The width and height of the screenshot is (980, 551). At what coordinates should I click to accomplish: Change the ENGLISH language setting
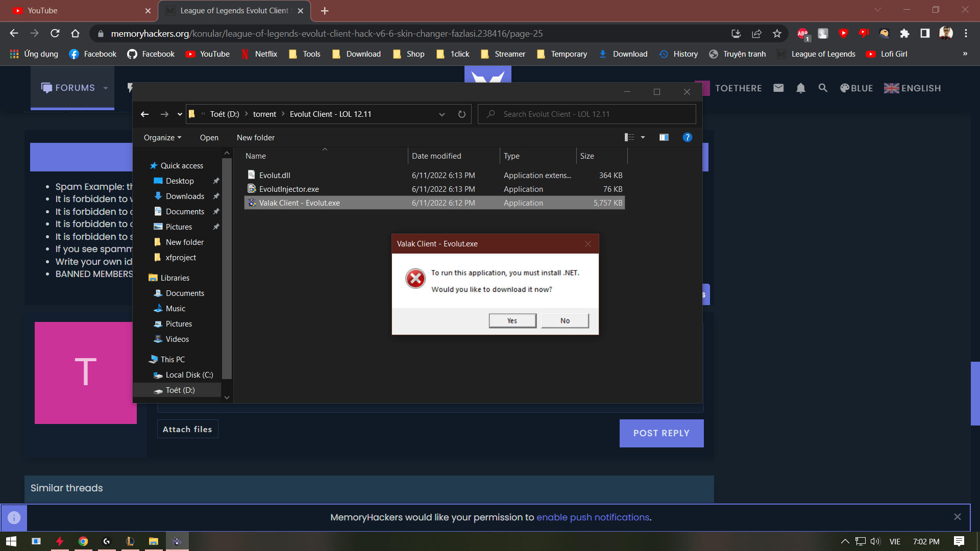coord(913,88)
